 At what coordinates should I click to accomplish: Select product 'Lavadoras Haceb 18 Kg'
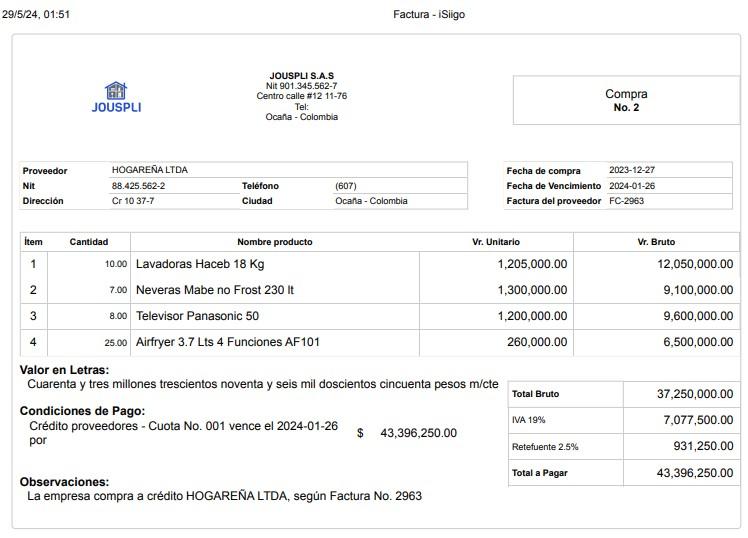[x=200, y=264]
